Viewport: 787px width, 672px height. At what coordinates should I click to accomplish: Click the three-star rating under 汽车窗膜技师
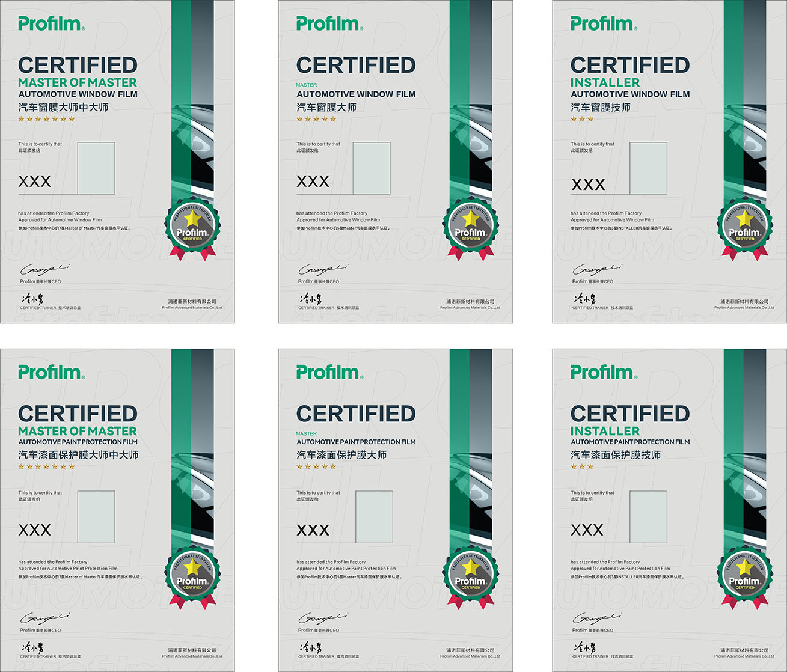[x=582, y=119]
